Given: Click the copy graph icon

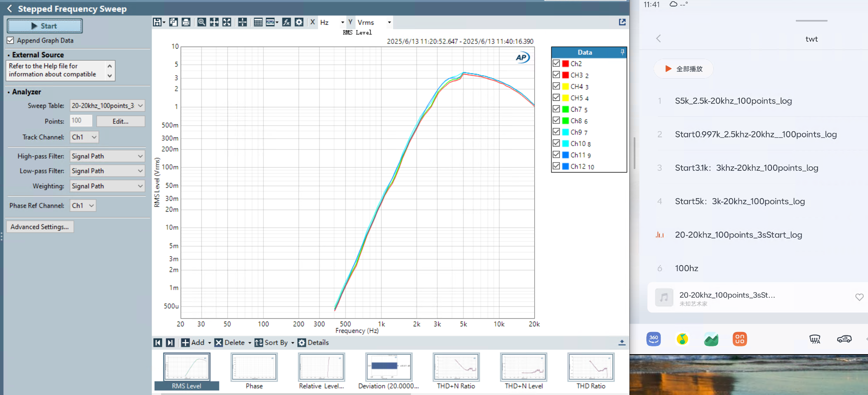Looking at the screenshot, I should (x=173, y=22).
